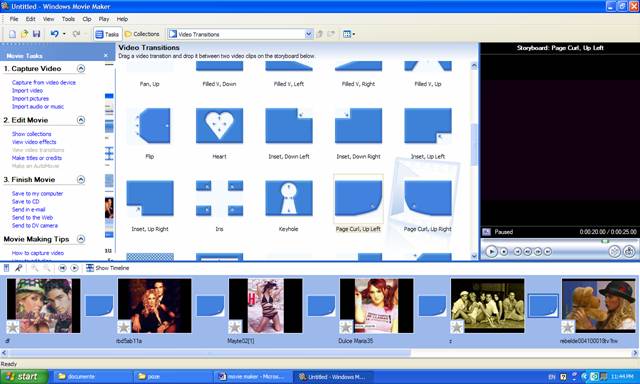640x384 pixels.
Task: Select the Dulce Maria35 storyboard clip
Action: point(376,306)
